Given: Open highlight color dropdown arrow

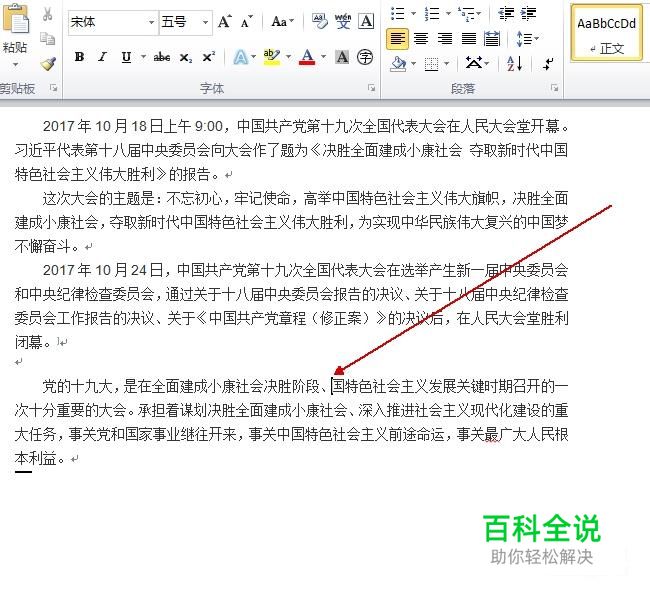Looking at the screenshot, I should click(x=289, y=57).
